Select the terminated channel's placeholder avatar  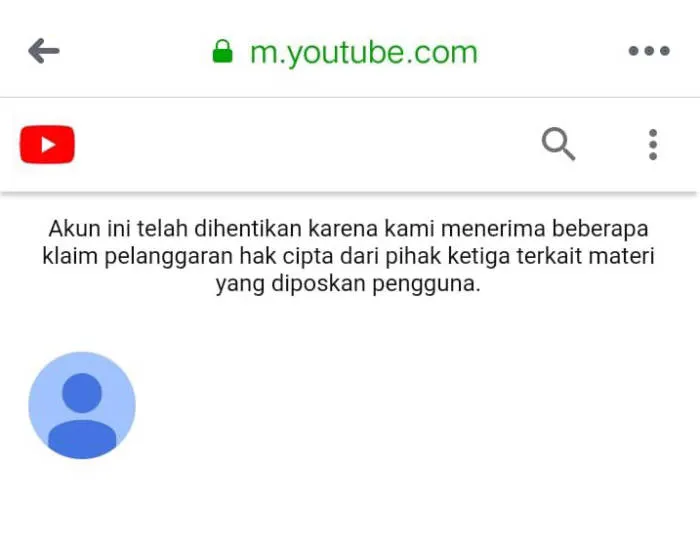tap(82, 405)
